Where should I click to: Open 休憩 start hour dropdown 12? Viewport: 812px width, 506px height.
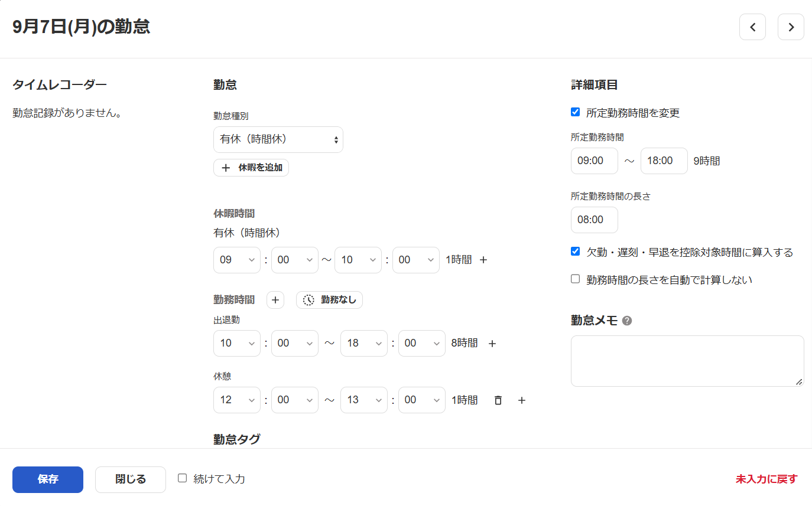[x=237, y=400]
